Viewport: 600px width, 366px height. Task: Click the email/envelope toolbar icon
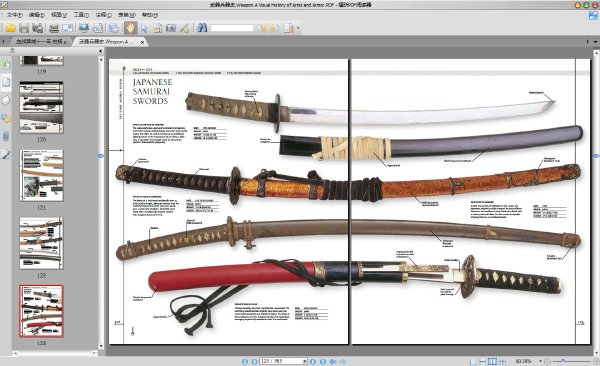point(67,28)
